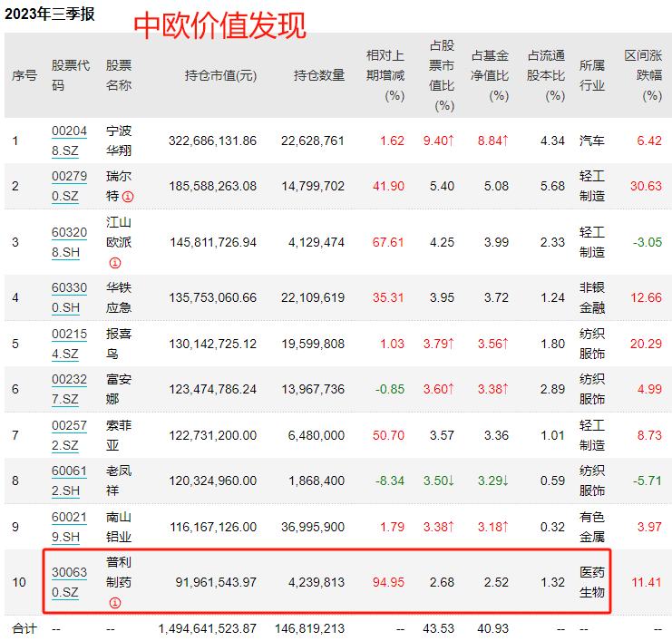Click the 持仓市值(元) column header
The height and width of the screenshot is (641, 672).
click(220, 75)
